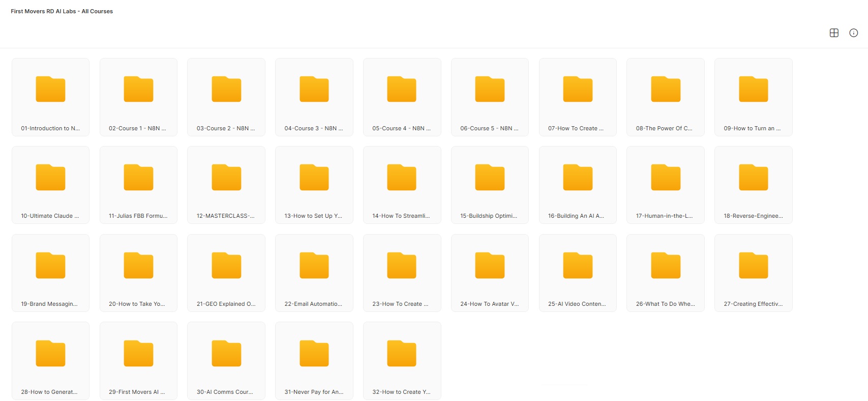This screenshot has height=401, width=868.
Task: Select the 07-How To Create folder icon
Action: (577, 90)
